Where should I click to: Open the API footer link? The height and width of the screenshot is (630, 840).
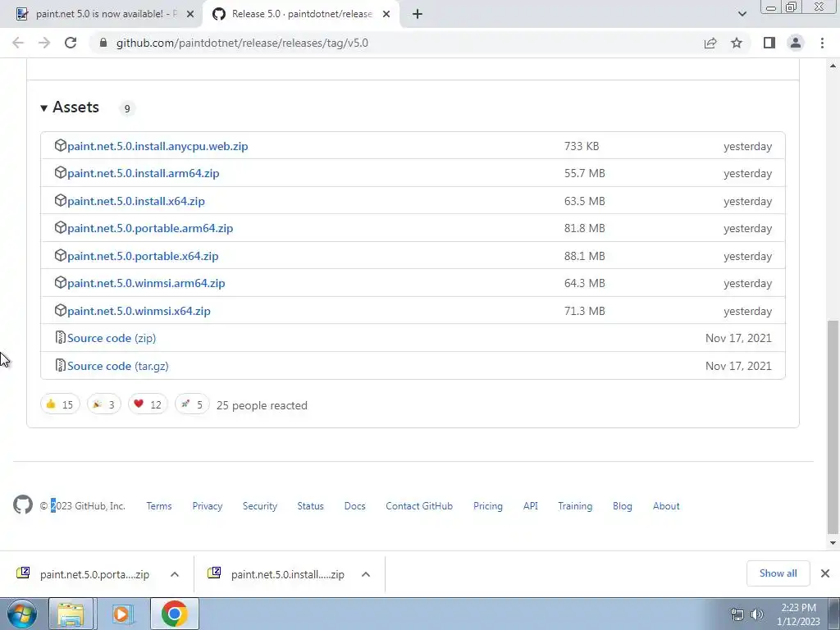tap(531, 505)
